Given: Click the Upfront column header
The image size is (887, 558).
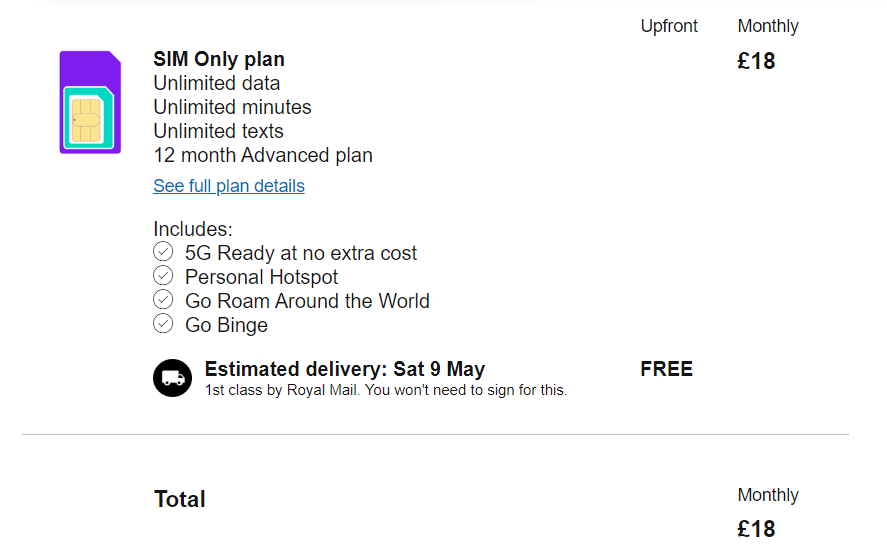Looking at the screenshot, I should click(669, 26).
